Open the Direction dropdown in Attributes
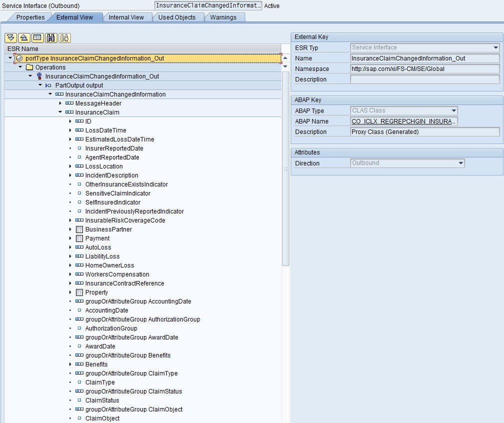 click(460, 163)
